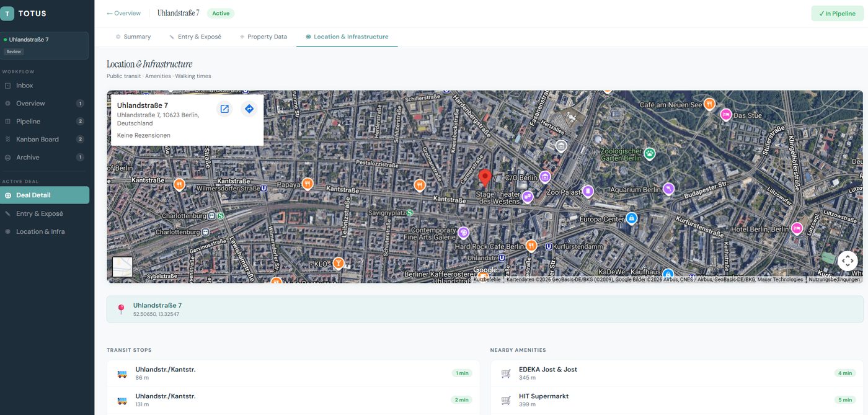Viewport: 868px width, 415px height.
Task: Open EDEKA Jost & Jost amenity row
Action: [x=677, y=373]
